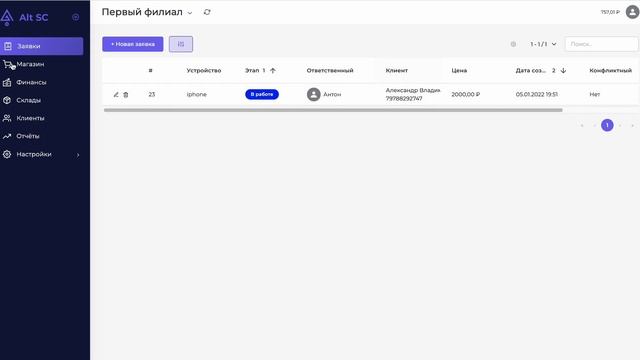Click the Настройки gear icon
640x360 pixels.
pyautogui.click(x=7, y=154)
